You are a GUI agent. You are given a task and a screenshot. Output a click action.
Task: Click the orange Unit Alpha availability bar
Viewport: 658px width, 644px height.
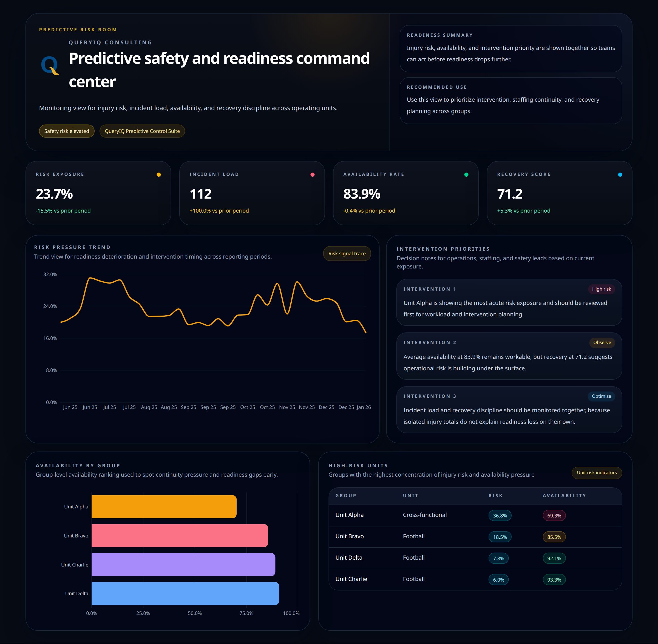pyautogui.click(x=164, y=507)
